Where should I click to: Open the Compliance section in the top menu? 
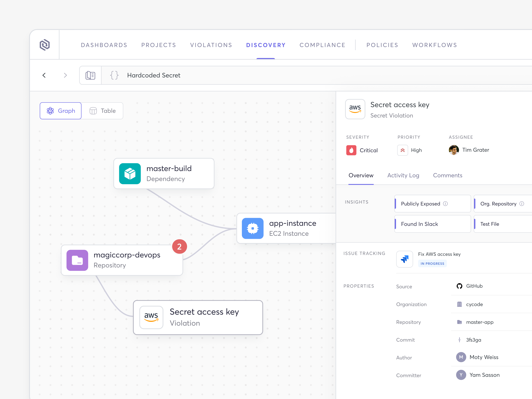(x=322, y=45)
